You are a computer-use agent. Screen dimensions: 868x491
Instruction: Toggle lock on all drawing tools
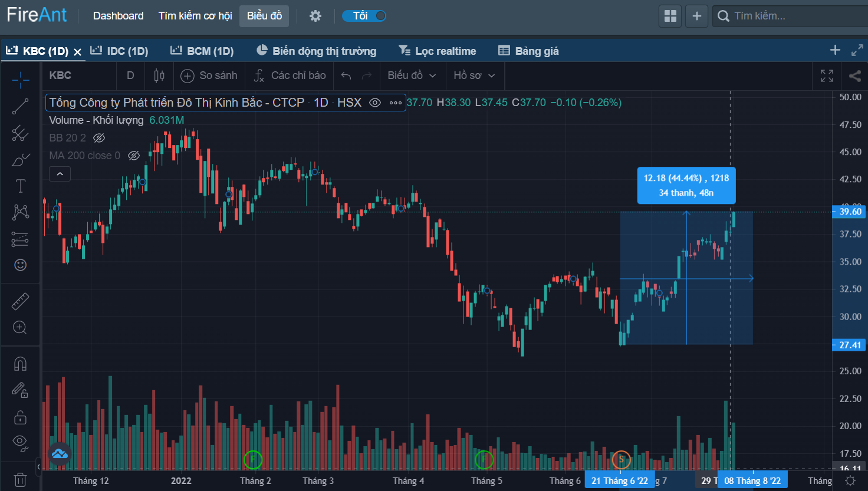[x=21, y=417]
